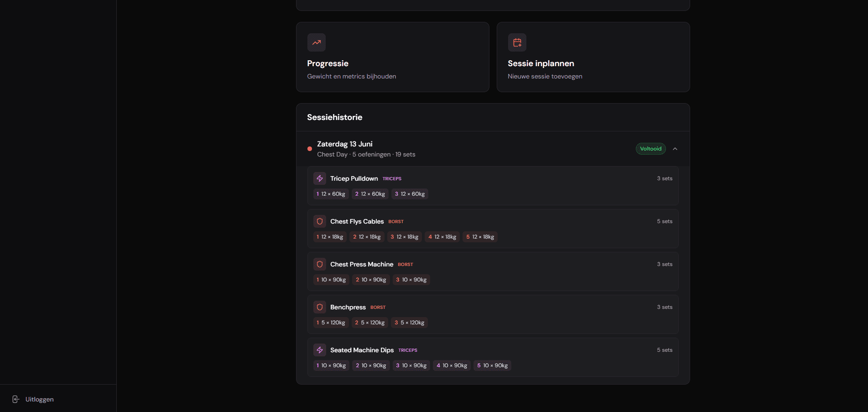This screenshot has height=412, width=868.
Task: Open the Progressie card
Action: tap(393, 57)
